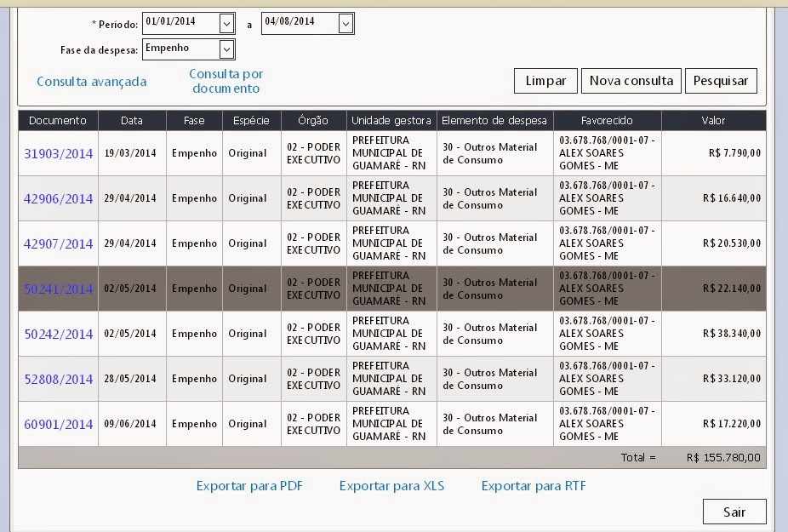Export results via Exportar para RTF
788x532 pixels.
(534, 486)
